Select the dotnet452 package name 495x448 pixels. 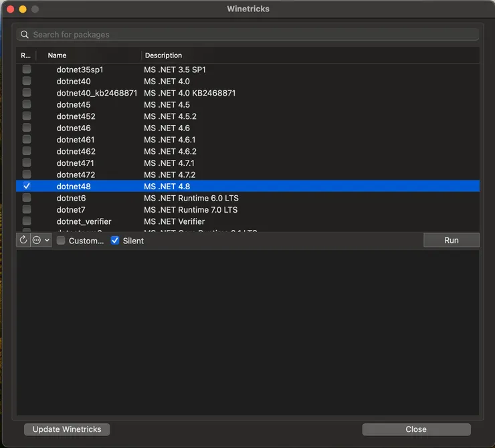pos(76,116)
